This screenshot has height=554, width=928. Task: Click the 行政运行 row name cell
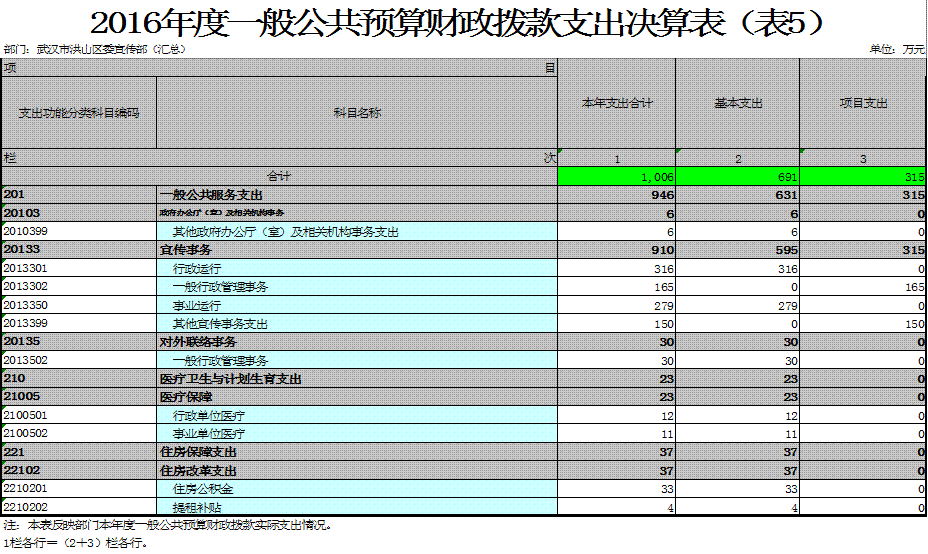tap(357, 268)
